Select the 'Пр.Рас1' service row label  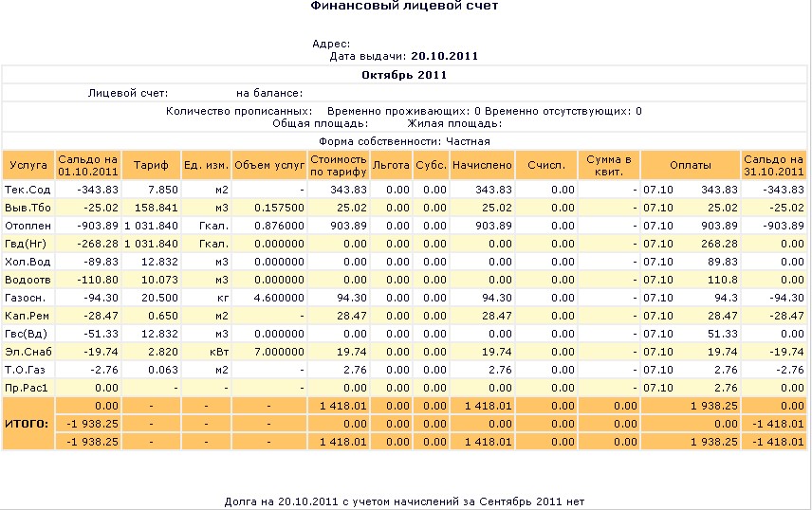pyautogui.click(x=26, y=388)
